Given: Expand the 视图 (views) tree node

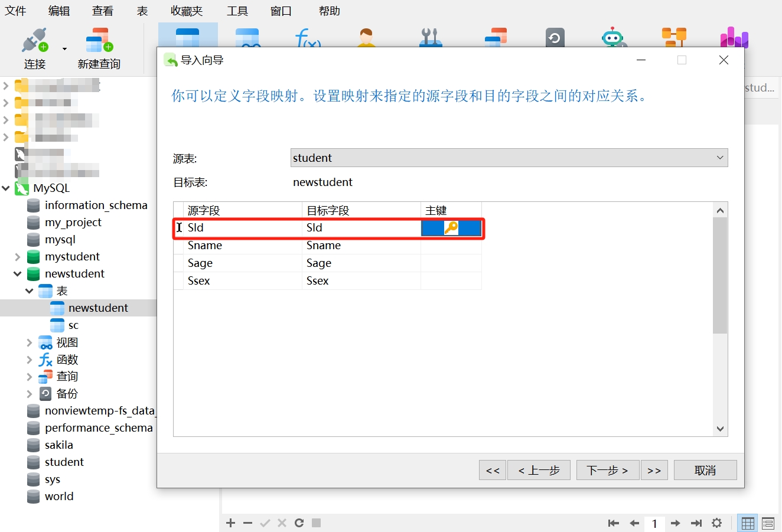Looking at the screenshot, I should point(30,342).
